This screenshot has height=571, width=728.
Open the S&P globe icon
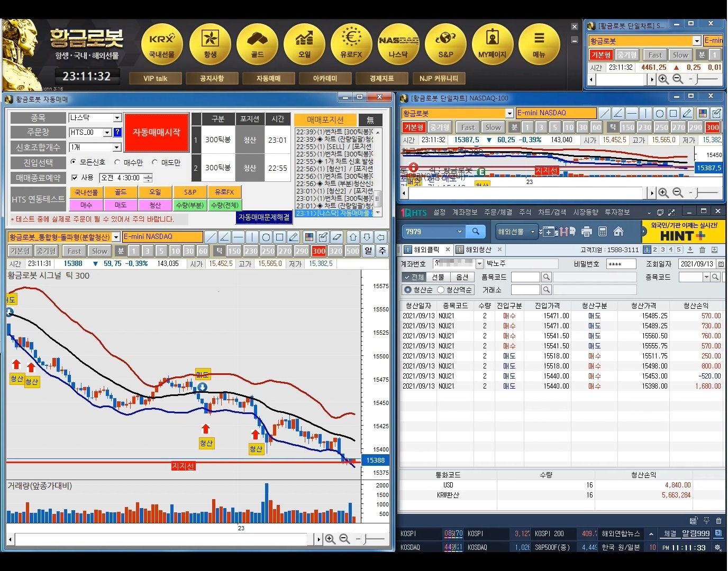445,43
